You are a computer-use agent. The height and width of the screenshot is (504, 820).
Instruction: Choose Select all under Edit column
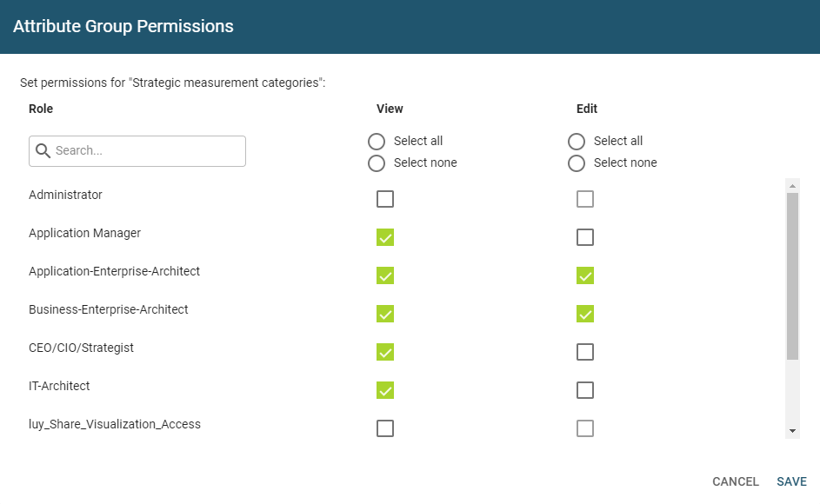click(x=577, y=142)
